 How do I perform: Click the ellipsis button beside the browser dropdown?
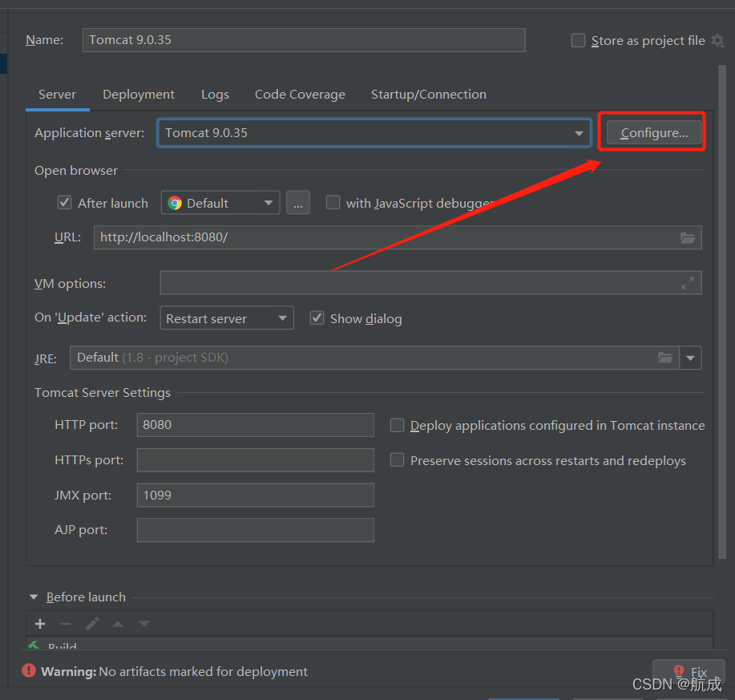tap(298, 203)
